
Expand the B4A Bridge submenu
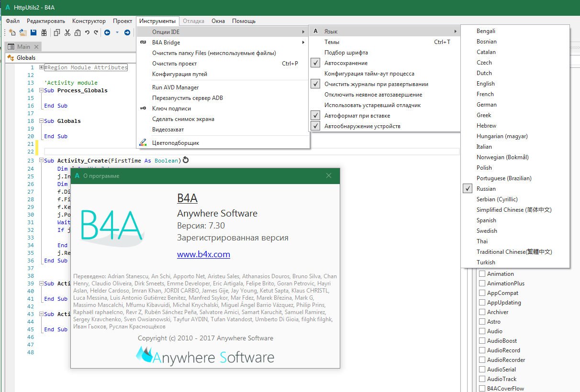pos(223,43)
